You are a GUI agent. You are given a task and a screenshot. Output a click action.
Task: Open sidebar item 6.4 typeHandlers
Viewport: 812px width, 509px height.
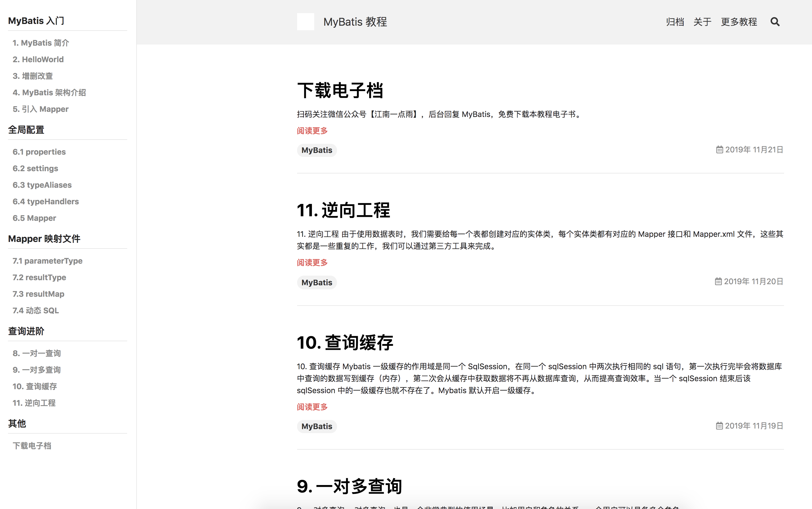tap(46, 202)
